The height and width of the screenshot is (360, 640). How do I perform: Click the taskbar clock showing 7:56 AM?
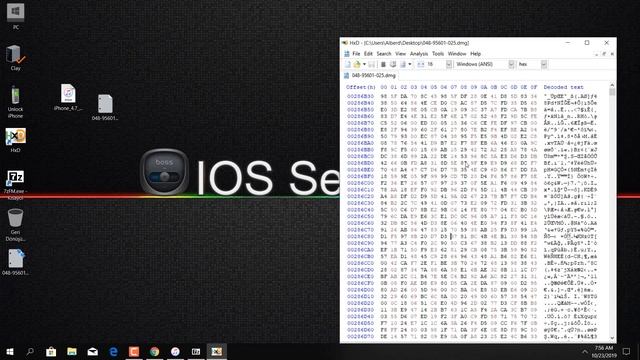(x=604, y=351)
